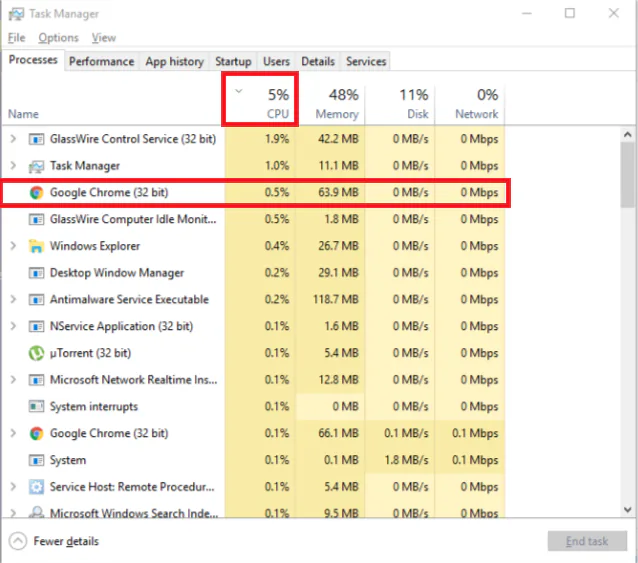638x563 pixels.
Task: Select GlassWire Computer Idle Monitor row name
Action: click(133, 219)
